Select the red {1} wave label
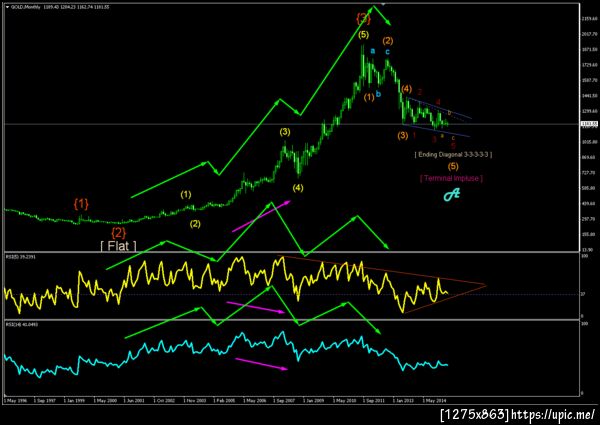Viewport: 600px width, 425px height. click(81, 204)
